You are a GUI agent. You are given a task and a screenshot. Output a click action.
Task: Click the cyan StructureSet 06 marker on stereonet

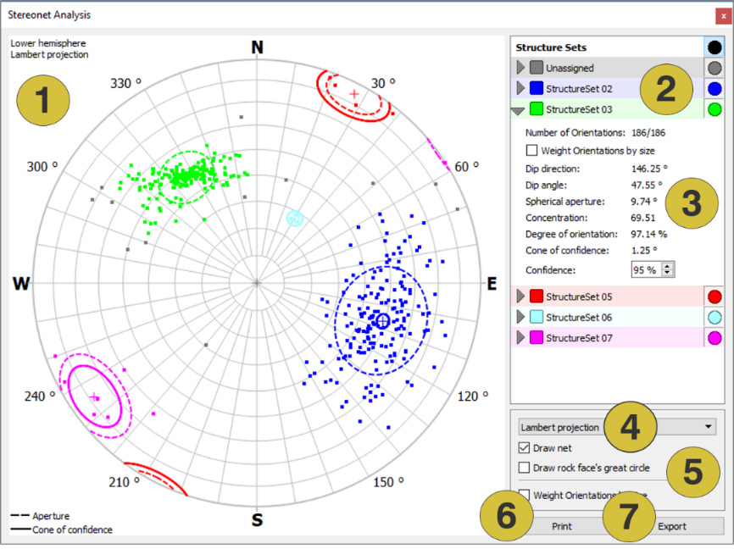[x=295, y=219]
